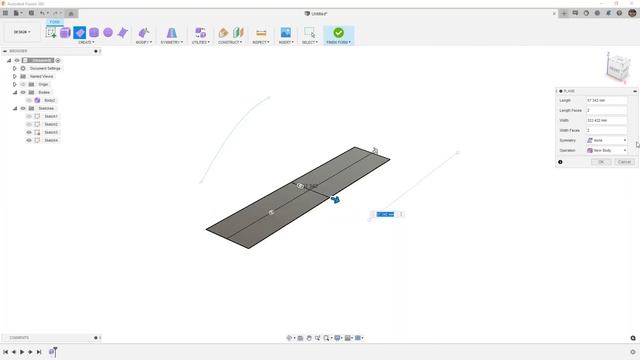Collapse the Sketches folder node
This screenshot has width=640, height=360.
coord(15,109)
